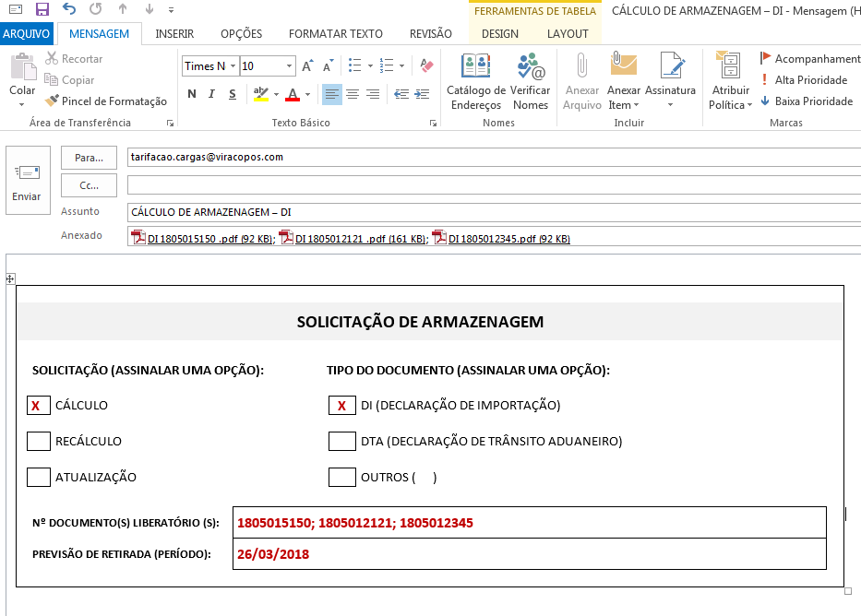Redo the last action
Screen dimensions: 861x616
[x=96, y=9]
